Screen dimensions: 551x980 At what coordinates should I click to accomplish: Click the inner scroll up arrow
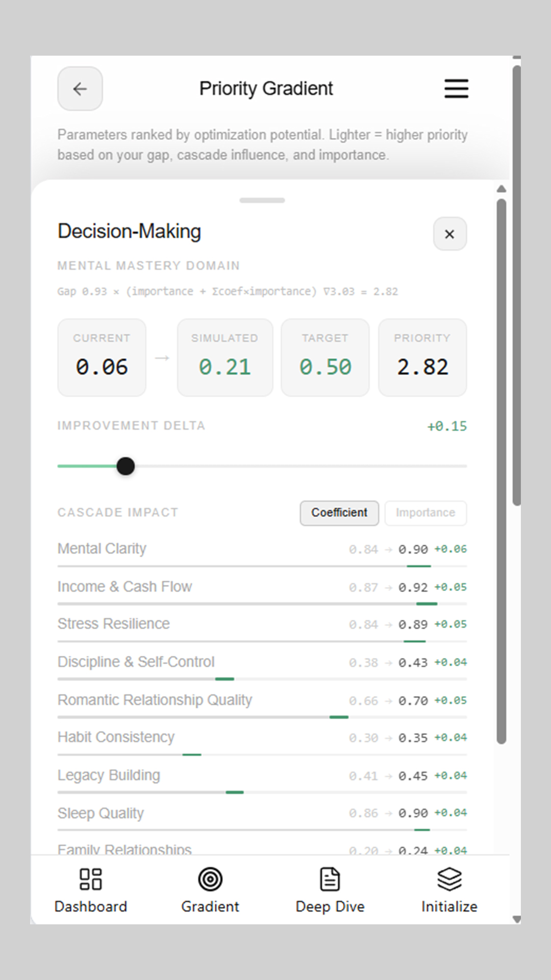pyautogui.click(x=502, y=189)
